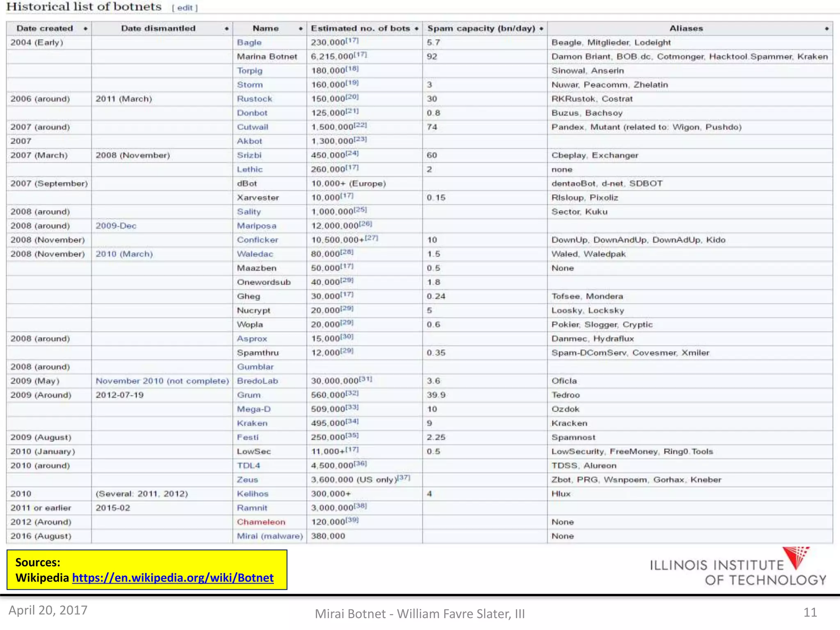The width and height of the screenshot is (840, 630).
Task: Click the Mirai Botnet footer title text
Action: click(420, 614)
